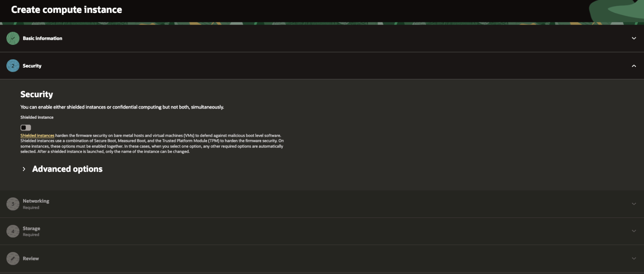The width and height of the screenshot is (644, 274).
Task: Click the Review step pencil icon
Action: (13, 258)
